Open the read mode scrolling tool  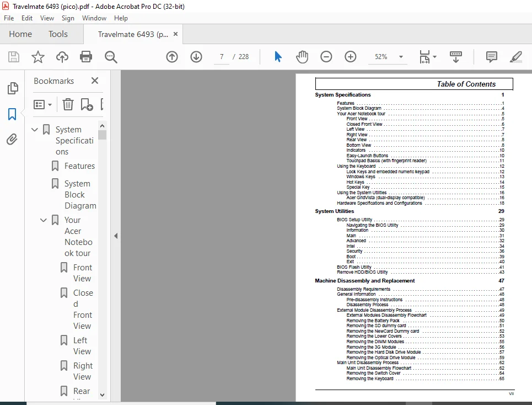pyautogui.click(x=456, y=57)
